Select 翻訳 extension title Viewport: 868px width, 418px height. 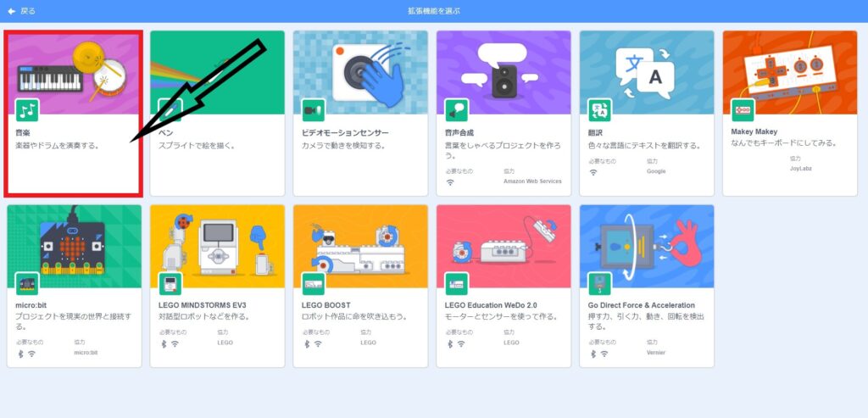(595, 133)
